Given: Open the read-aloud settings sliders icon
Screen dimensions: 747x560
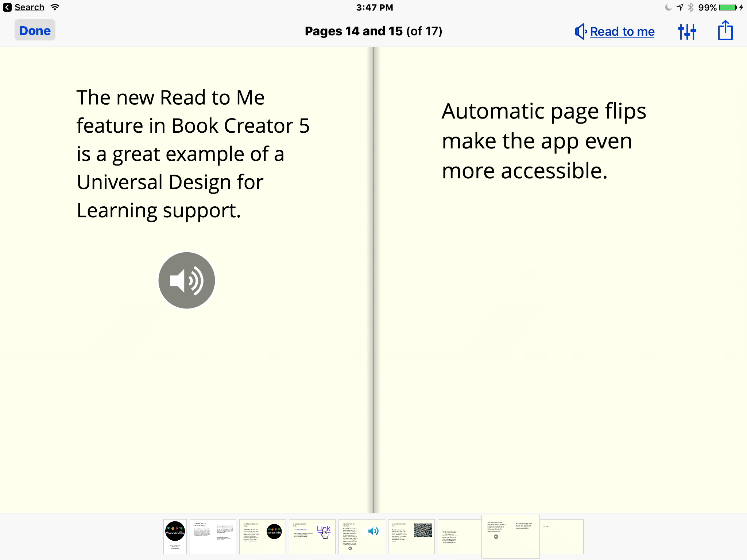Looking at the screenshot, I should click(688, 31).
